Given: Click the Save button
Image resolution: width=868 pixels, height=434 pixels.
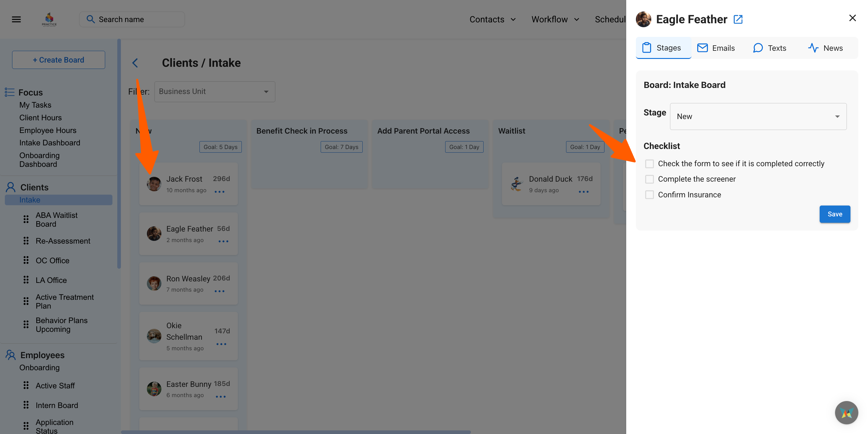Looking at the screenshot, I should [834, 214].
